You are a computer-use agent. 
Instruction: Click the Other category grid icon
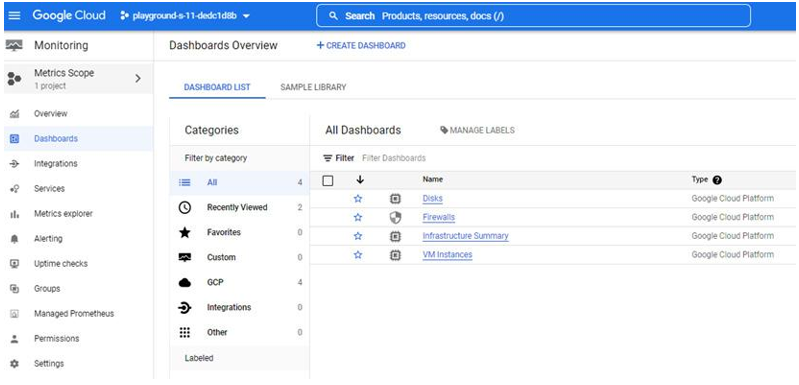[184, 333]
